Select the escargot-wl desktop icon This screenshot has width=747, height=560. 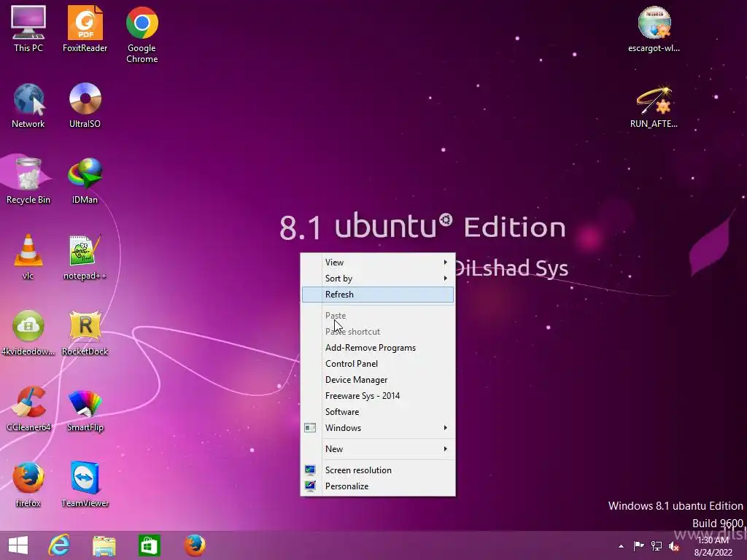coord(654,28)
